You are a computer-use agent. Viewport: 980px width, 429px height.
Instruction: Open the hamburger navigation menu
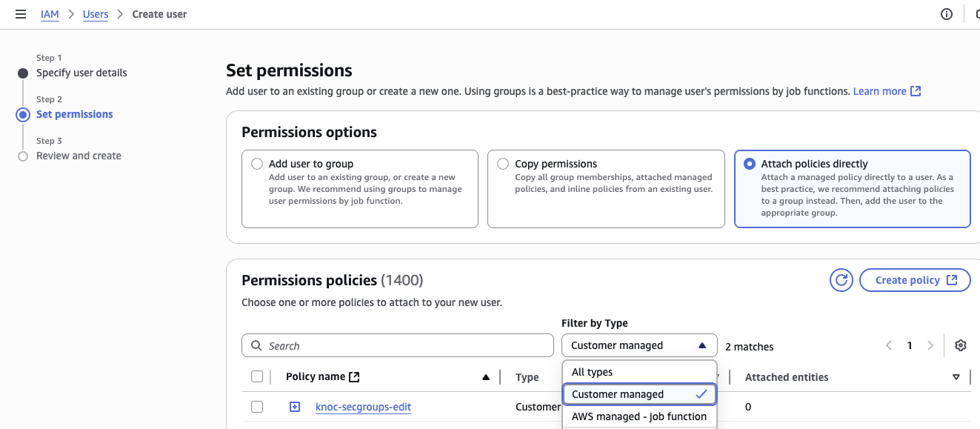(x=21, y=14)
